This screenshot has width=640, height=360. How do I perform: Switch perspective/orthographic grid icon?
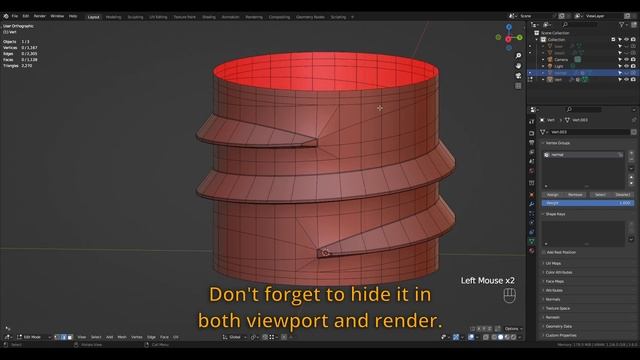pos(518,86)
